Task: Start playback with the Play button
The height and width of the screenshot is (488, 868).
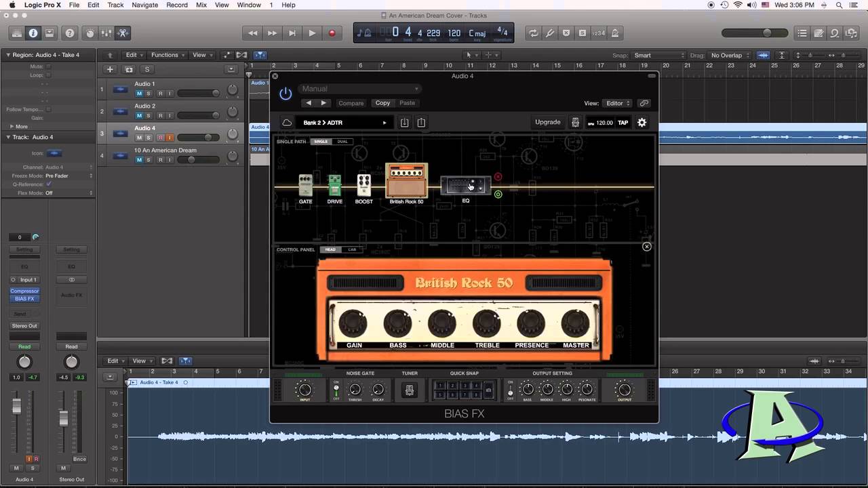Action: [x=312, y=33]
